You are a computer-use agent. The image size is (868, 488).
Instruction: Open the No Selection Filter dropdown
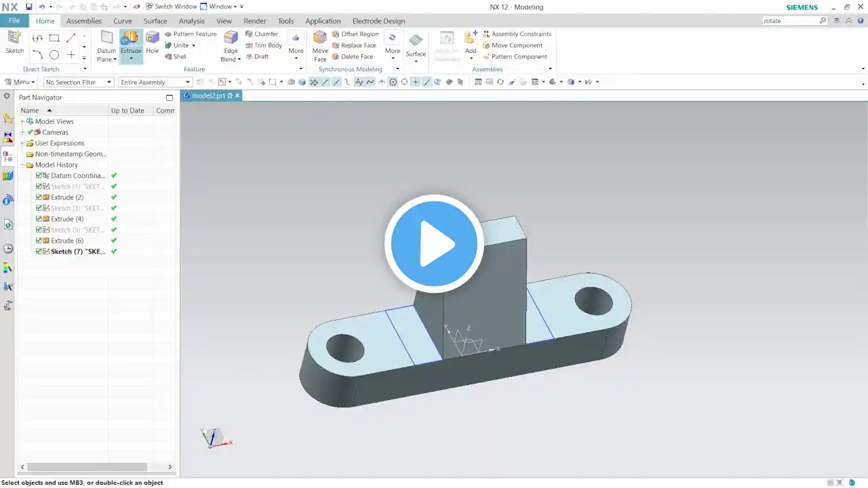(79, 82)
